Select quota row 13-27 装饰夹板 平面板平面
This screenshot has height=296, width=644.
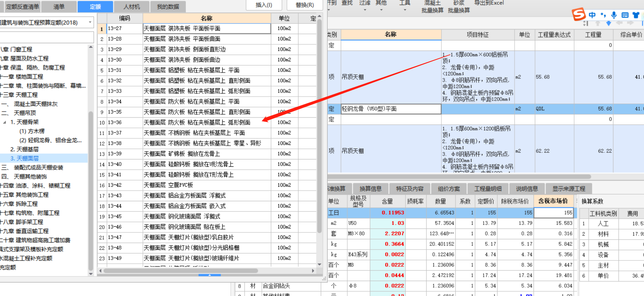point(207,28)
